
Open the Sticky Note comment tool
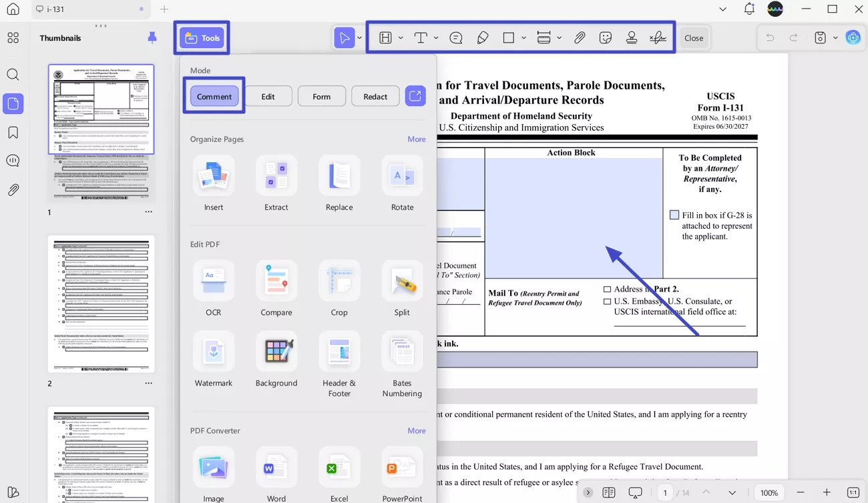pyautogui.click(x=456, y=37)
